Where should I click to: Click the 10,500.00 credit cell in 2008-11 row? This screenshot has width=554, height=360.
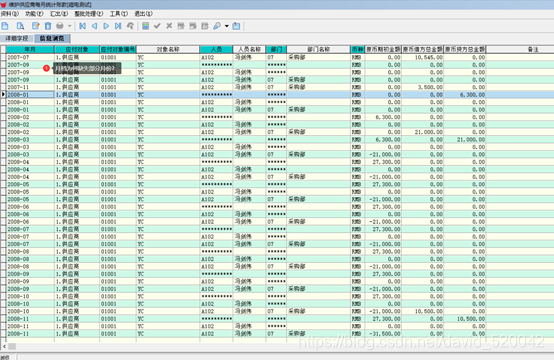(465, 319)
